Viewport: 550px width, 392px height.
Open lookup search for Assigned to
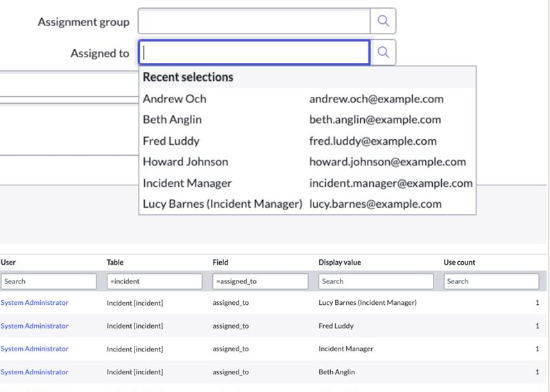[383, 53]
